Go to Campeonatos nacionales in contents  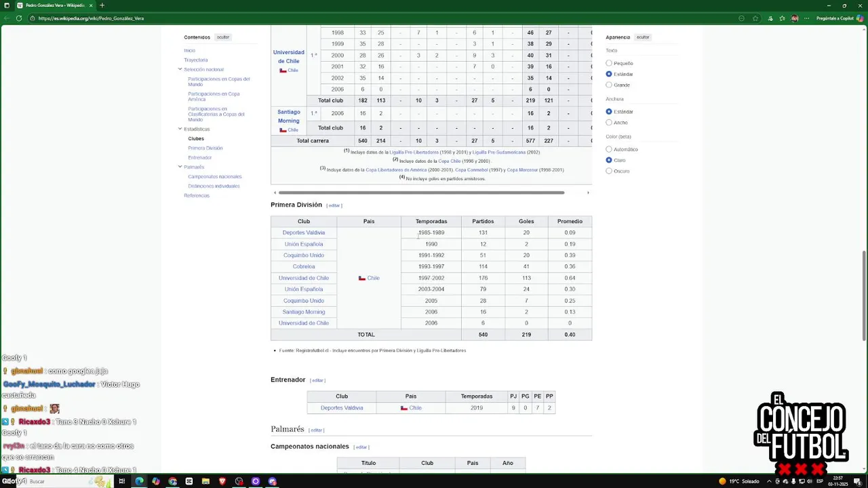215,176
